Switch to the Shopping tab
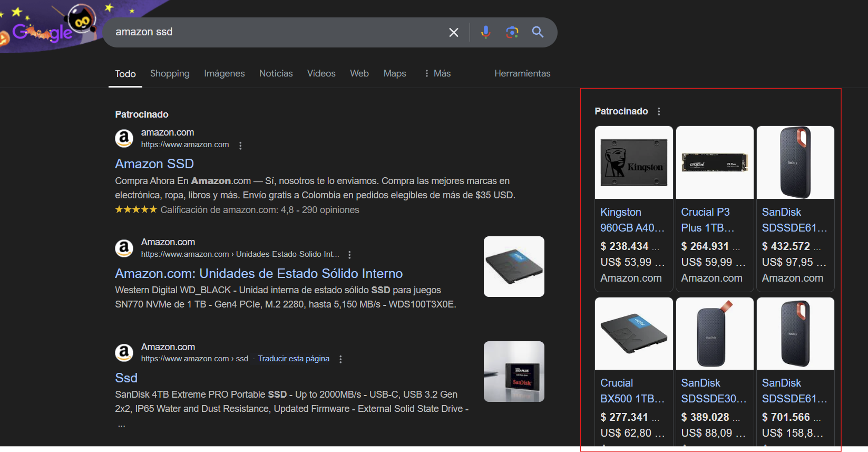This screenshot has width=868, height=452. pyautogui.click(x=170, y=73)
